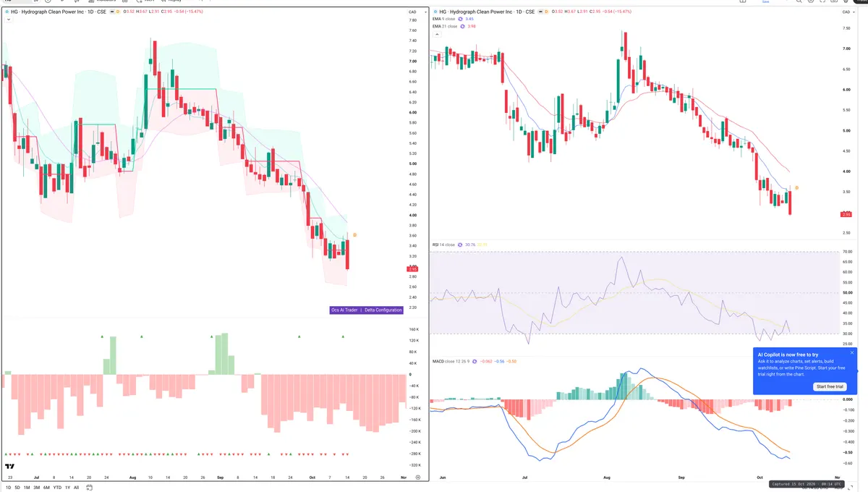Collapse the left chart legend chevron
Viewport: 868px width, 492px height.
point(8,20)
